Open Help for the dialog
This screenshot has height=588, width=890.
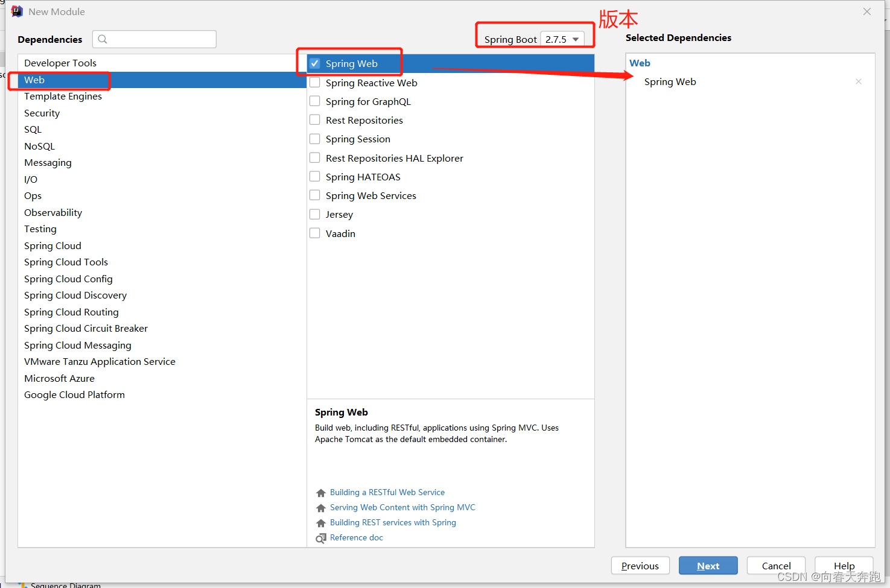tap(844, 566)
